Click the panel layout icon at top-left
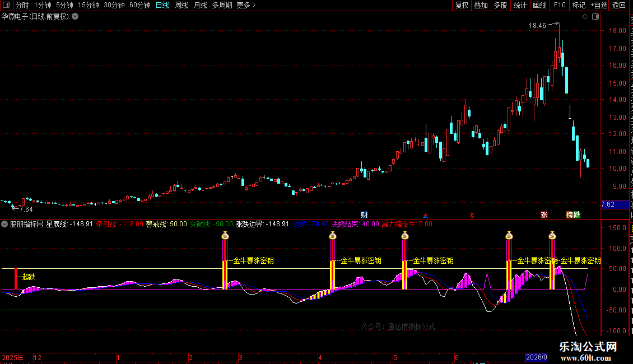633x364 pixels. (x=6, y=5)
